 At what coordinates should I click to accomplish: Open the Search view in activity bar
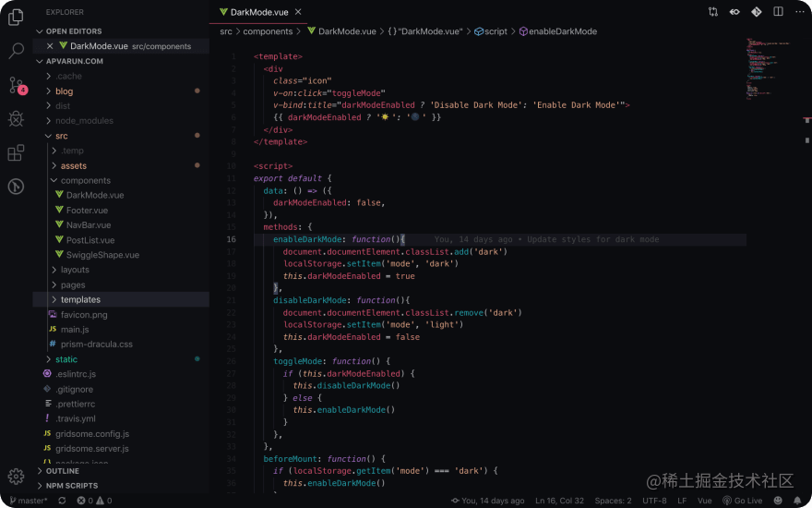(x=16, y=51)
